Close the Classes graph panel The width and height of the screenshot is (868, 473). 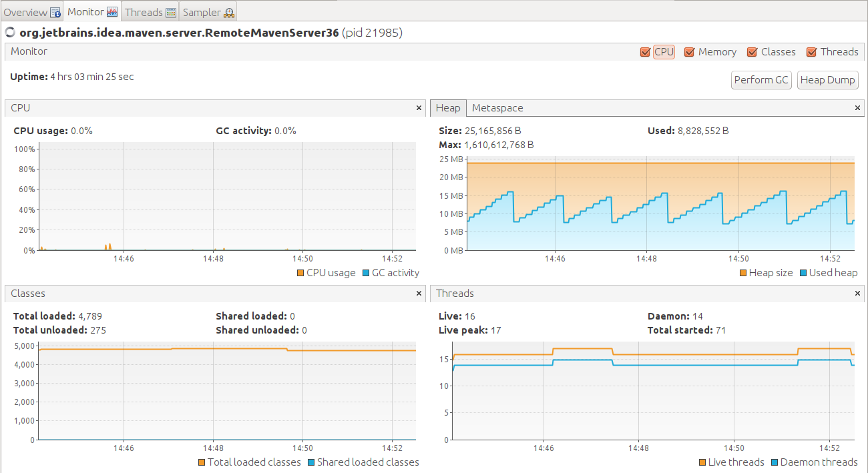click(x=419, y=294)
